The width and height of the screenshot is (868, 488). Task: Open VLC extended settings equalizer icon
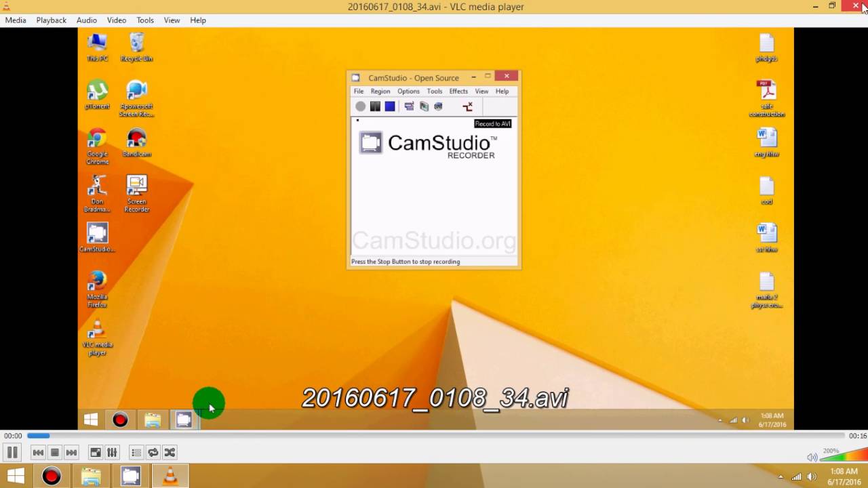click(112, 453)
